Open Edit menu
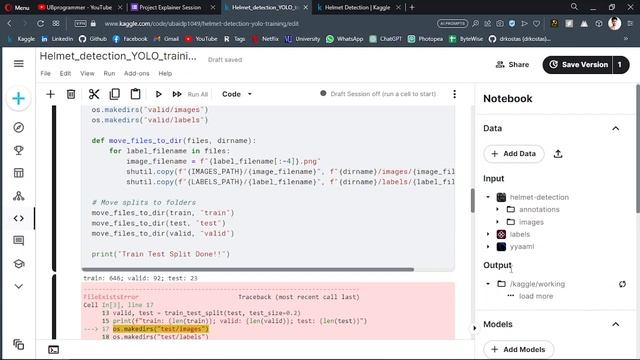Image resolution: width=640 pixels, height=360 pixels. 65,73
